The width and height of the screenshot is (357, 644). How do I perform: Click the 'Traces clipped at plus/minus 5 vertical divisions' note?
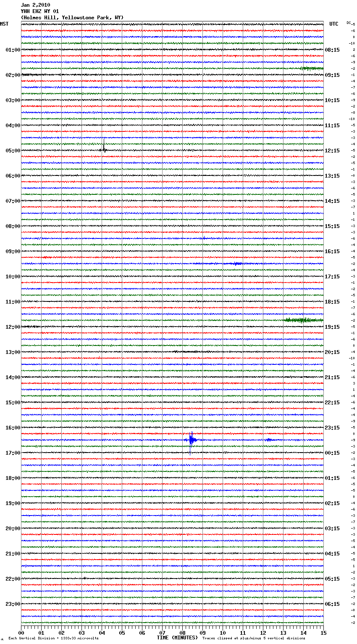click(254, 638)
